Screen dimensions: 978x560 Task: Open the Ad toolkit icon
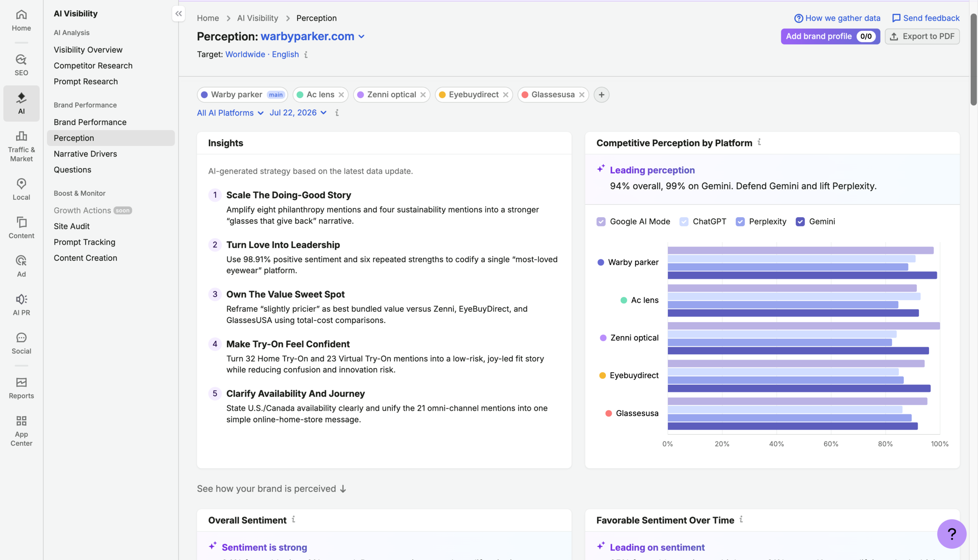click(x=21, y=266)
